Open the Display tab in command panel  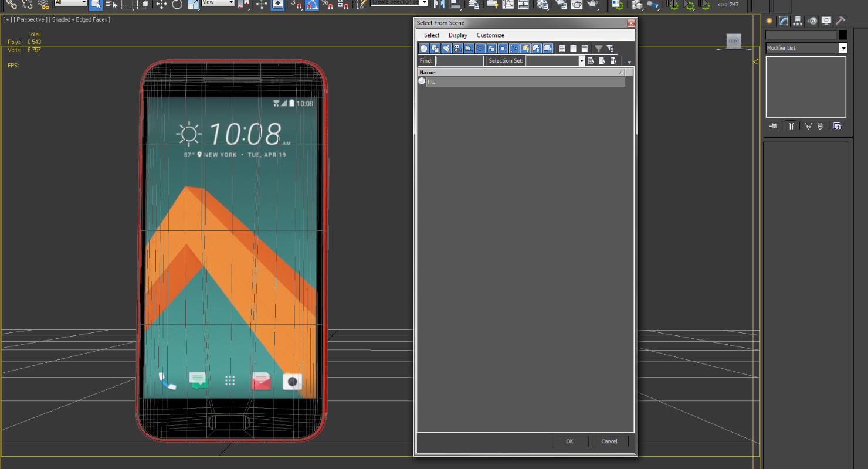(x=826, y=21)
